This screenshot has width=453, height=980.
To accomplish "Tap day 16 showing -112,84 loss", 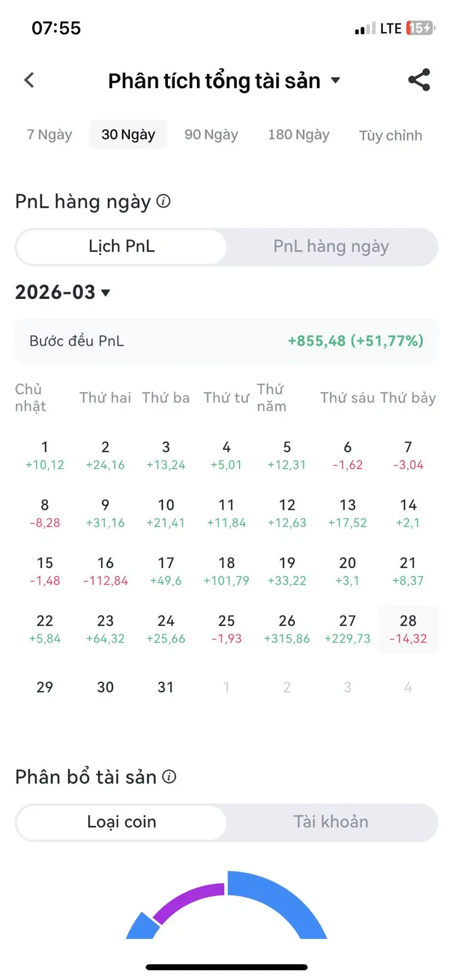I will [x=106, y=571].
